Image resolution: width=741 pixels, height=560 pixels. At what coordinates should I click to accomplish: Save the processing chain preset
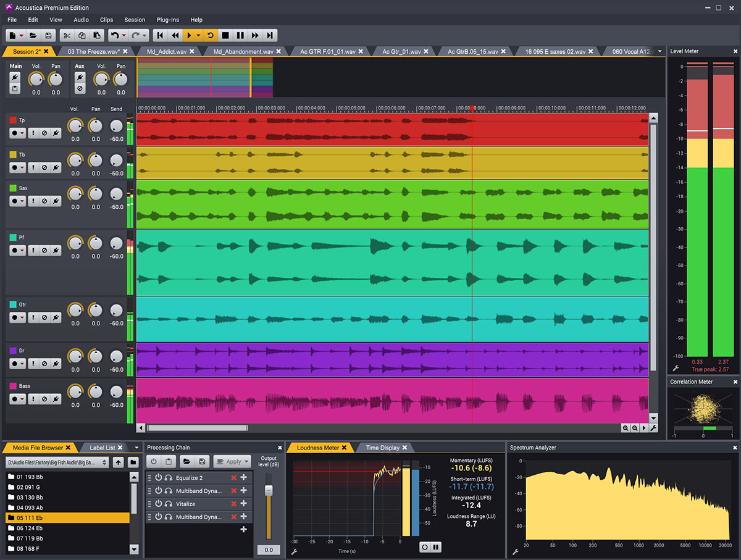click(201, 461)
